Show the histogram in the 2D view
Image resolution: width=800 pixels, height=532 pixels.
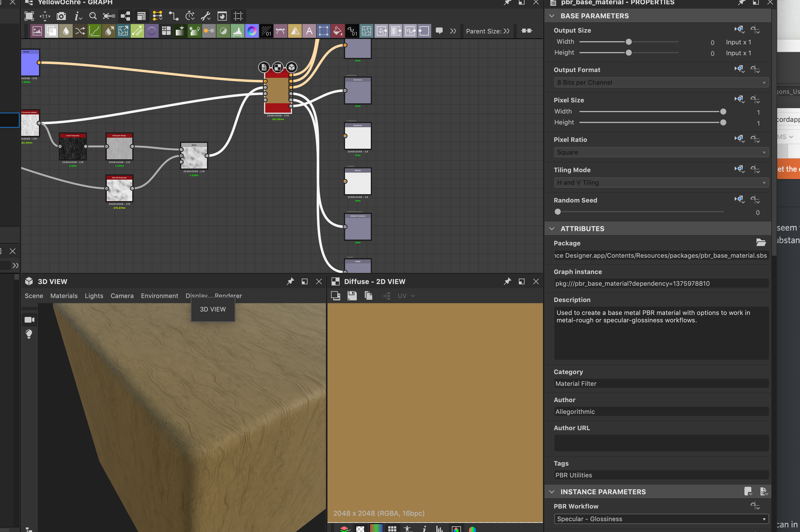click(440, 529)
